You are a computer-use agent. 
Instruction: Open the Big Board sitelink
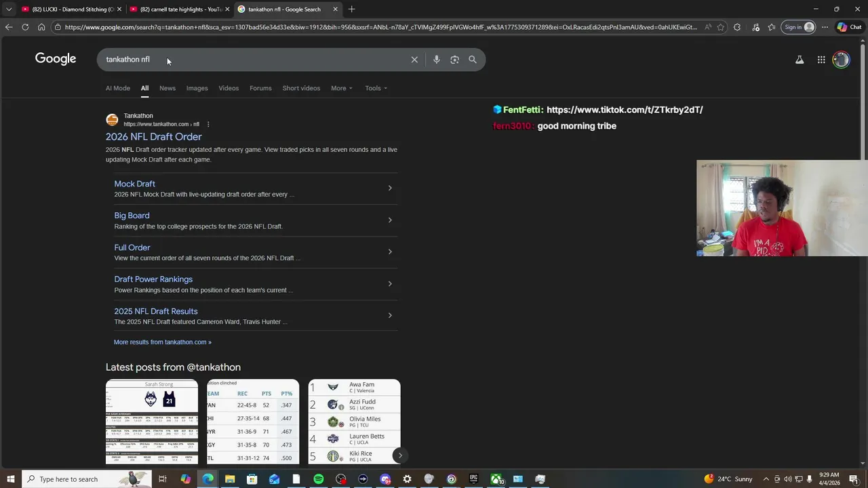(132, 216)
